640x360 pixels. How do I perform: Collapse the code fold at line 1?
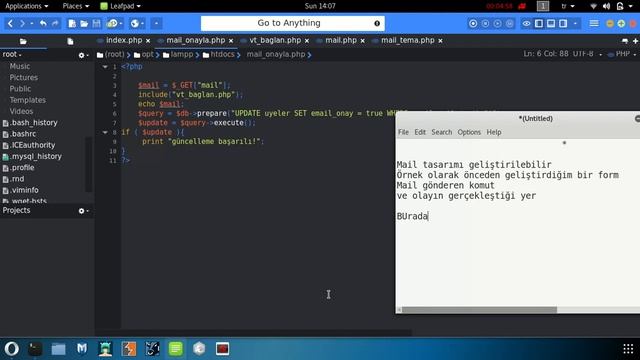point(105,67)
